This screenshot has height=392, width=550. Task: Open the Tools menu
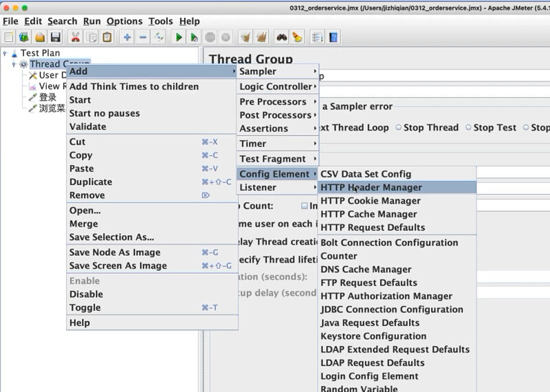(161, 21)
